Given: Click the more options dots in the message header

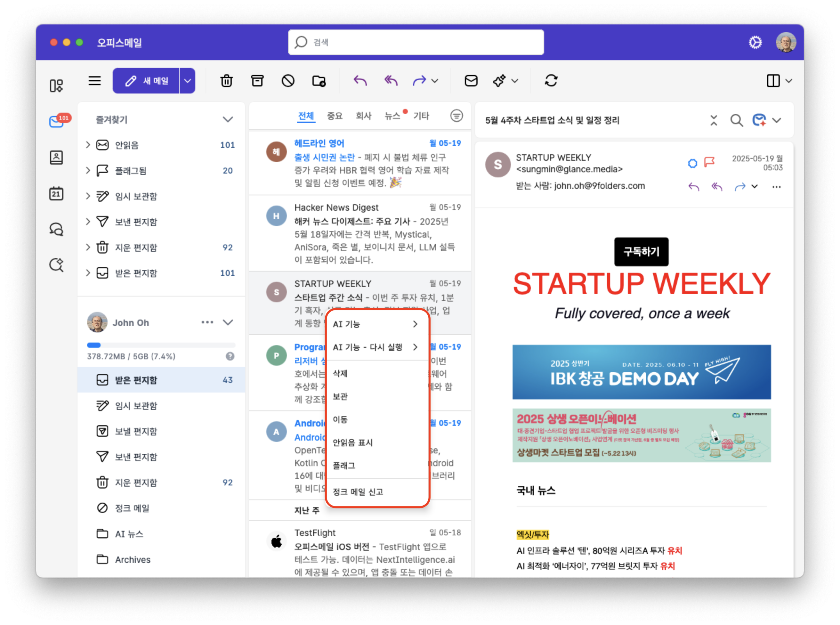Looking at the screenshot, I should 776,187.
